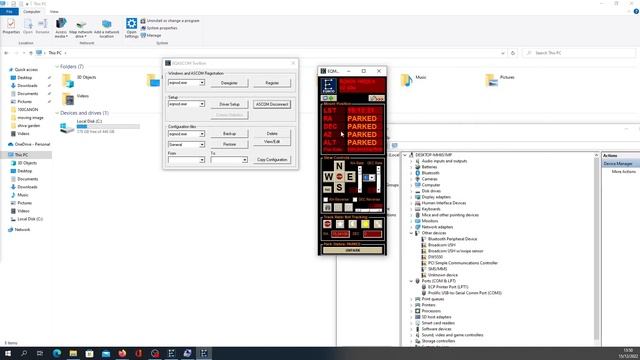
Task: Open Music folder icon
Action: click(407, 80)
